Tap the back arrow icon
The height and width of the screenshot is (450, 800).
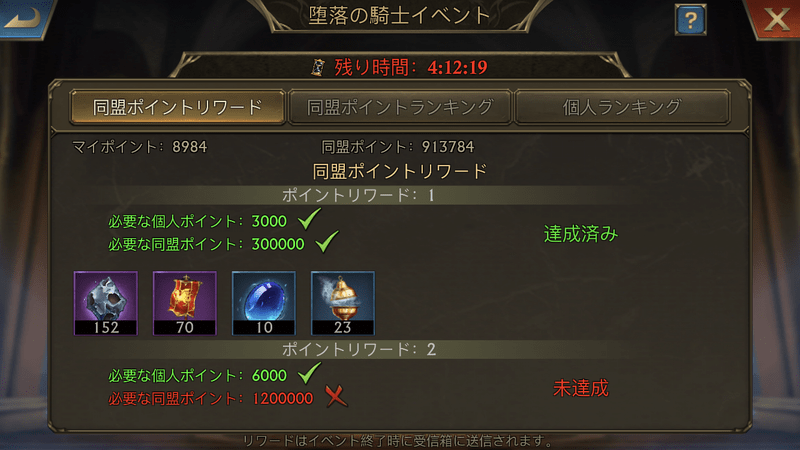[24, 18]
